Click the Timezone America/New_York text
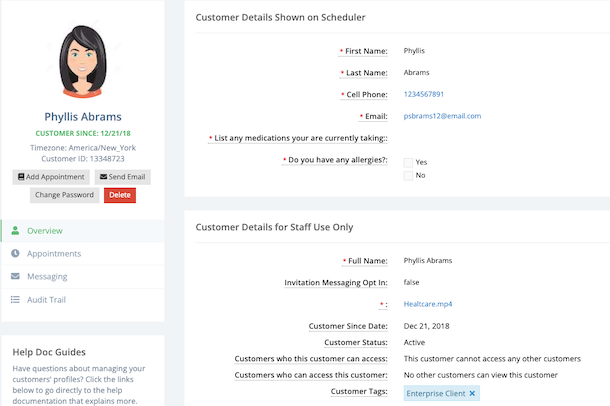 coord(83,148)
